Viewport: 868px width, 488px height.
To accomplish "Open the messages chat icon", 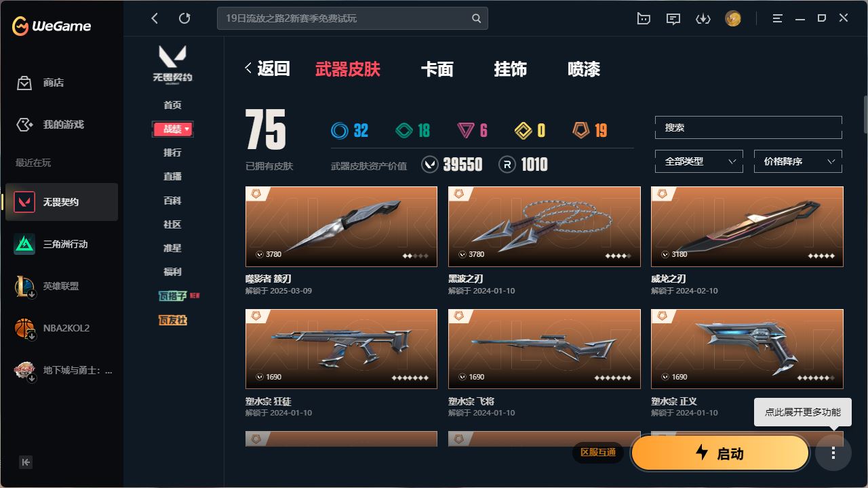I will (x=673, y=18).
